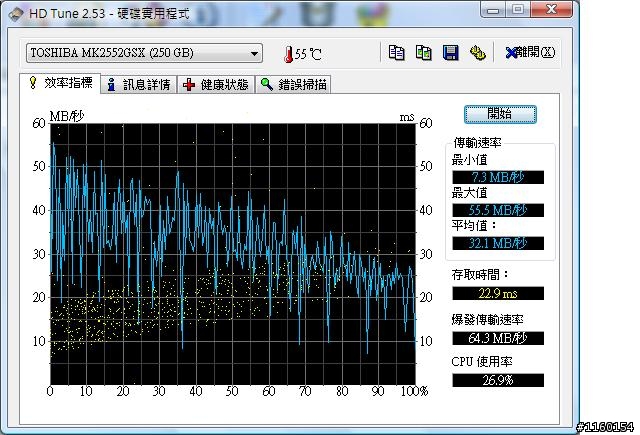The image size is (640, 435).
Task: Maximize the HD Tune window
Action: click(x=518, y=9)
